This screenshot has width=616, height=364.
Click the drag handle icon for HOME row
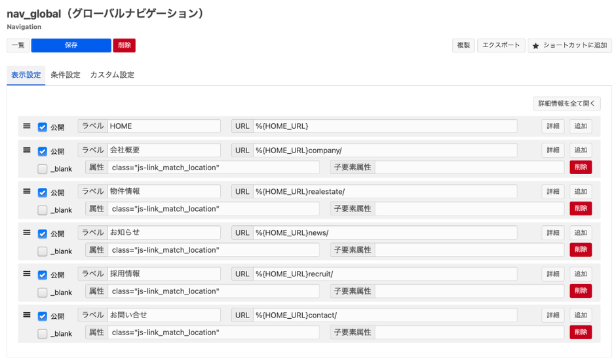(x=27, y=126)
